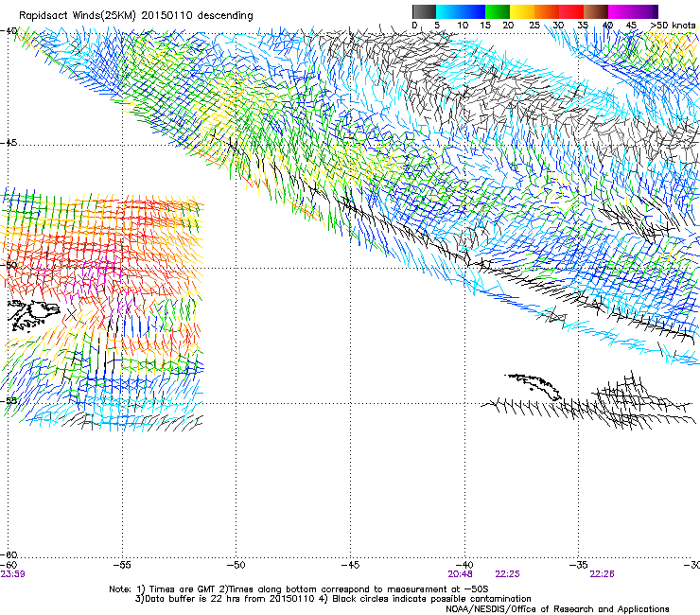Pick the magenta 40-45 knots legend segment

621,11
